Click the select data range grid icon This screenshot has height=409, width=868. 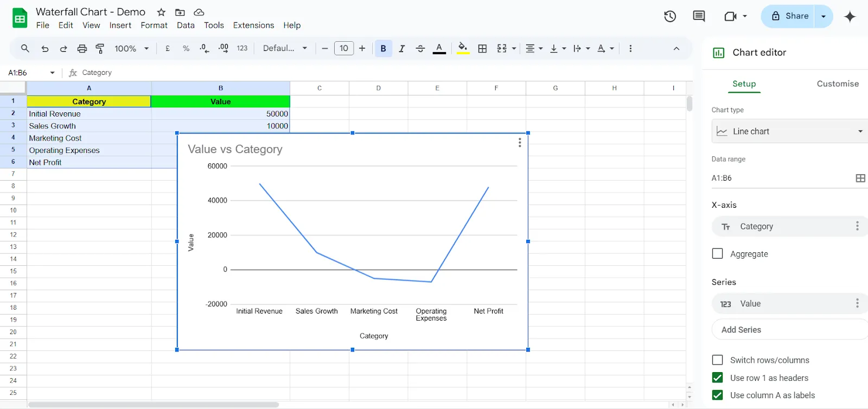[x=860, y=178]
